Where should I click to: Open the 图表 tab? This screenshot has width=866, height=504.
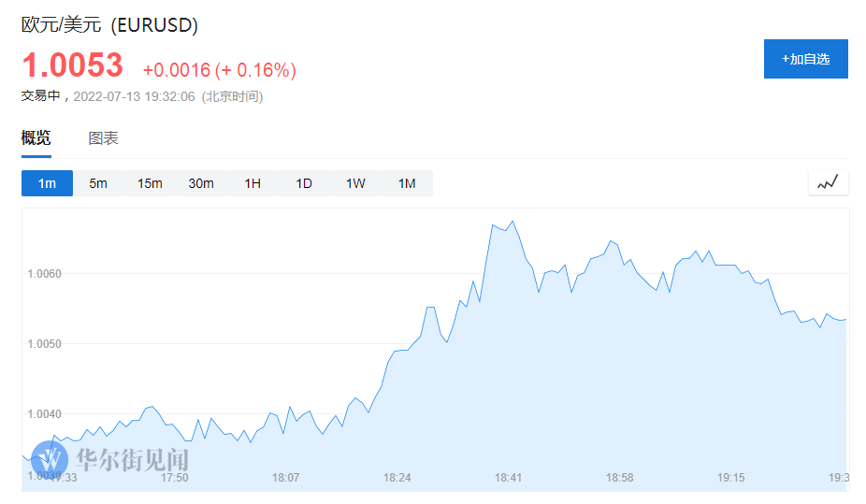[x=103, y=138]
